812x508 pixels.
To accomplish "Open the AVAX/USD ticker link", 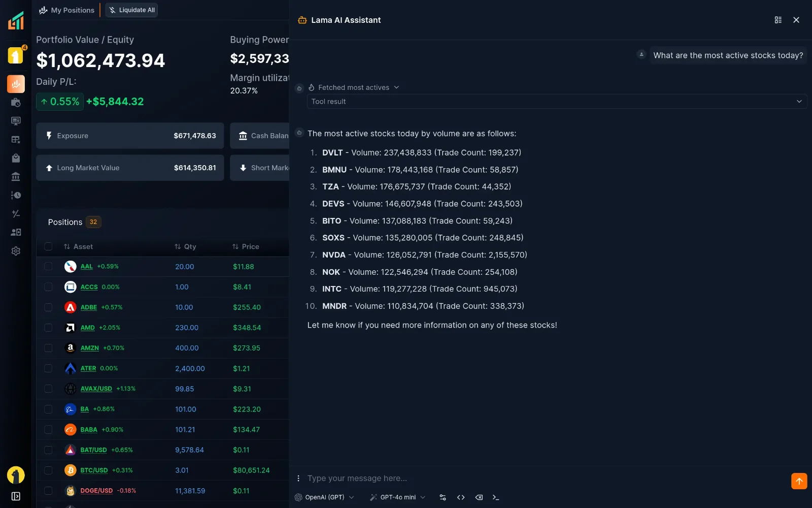I will pyautogui.click(x=96, y=389).
